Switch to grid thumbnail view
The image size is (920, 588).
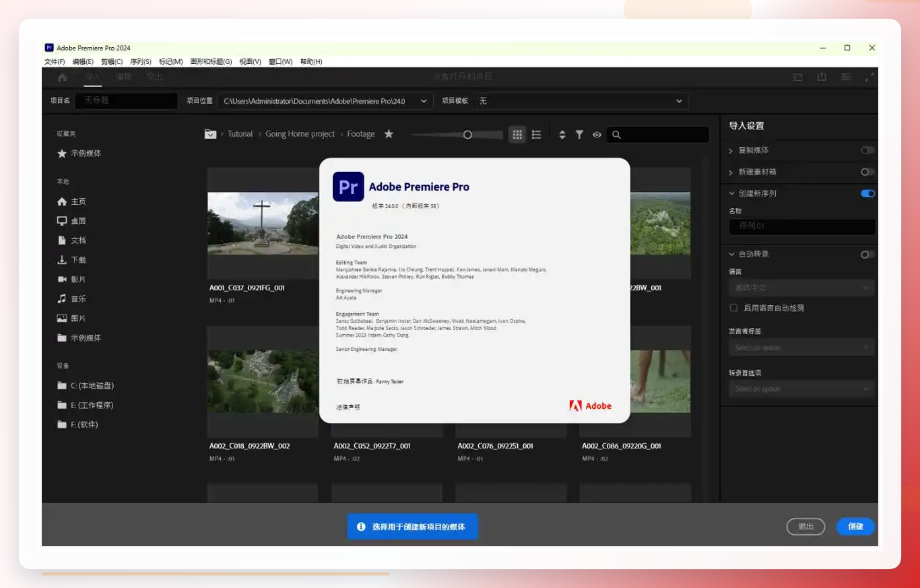517,135
